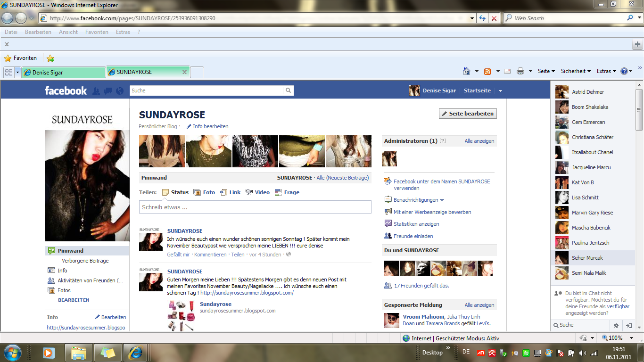
Task: Open chat options gear icon
Action: pos(616,325)
